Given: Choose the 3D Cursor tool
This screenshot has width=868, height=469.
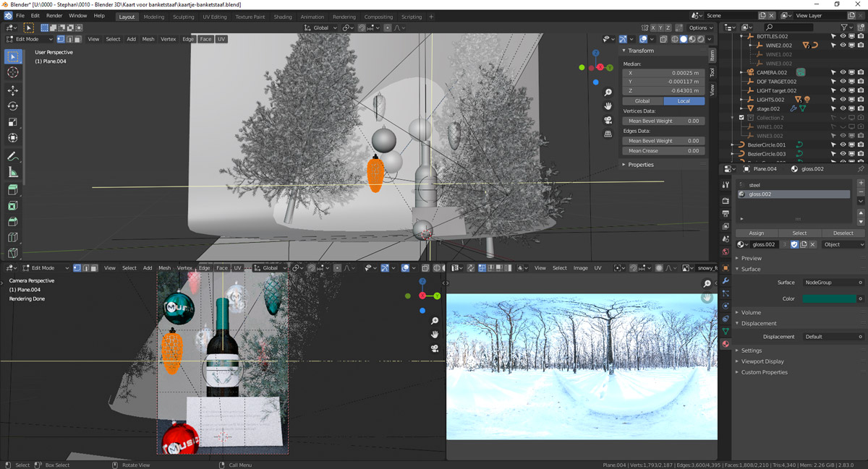Looking at the screenshot, I should tap(13, 72).
